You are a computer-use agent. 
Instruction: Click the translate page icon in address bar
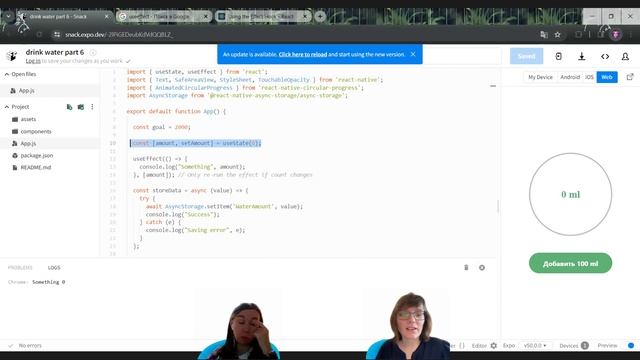click(544, 35)
